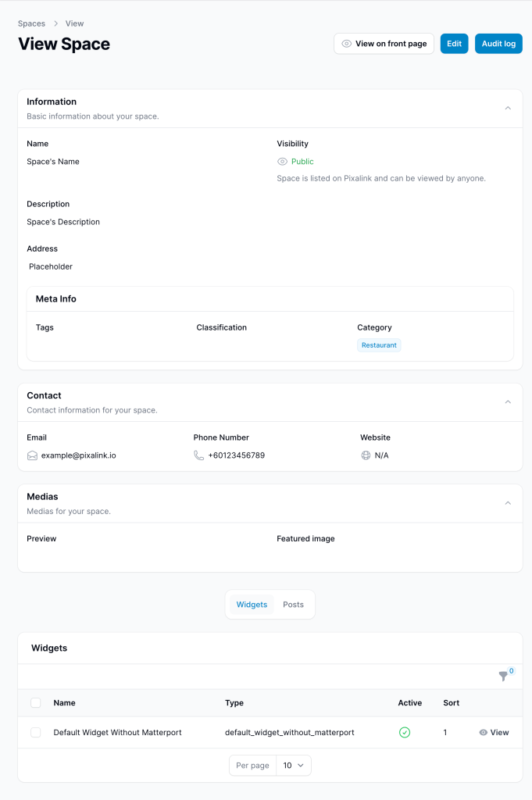Collapse the Contact section
Image resolution: width=532 pixels, height=800 pixels.
[508, 402]
